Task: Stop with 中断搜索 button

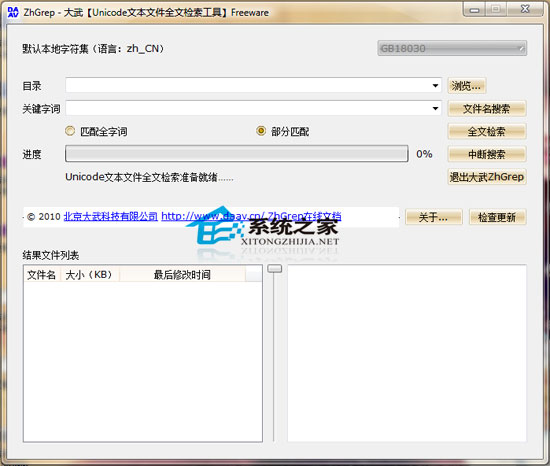Action: (487, 154)
